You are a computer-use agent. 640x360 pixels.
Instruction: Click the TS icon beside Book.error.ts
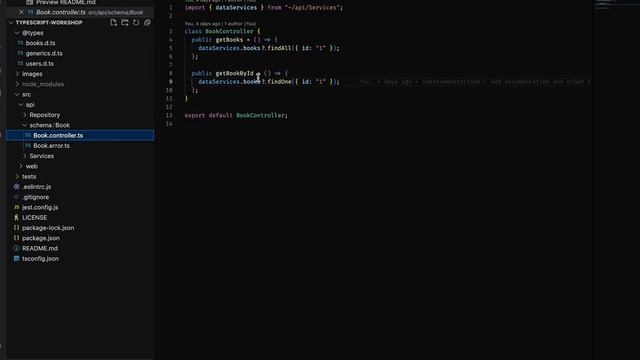click(28, 145)
